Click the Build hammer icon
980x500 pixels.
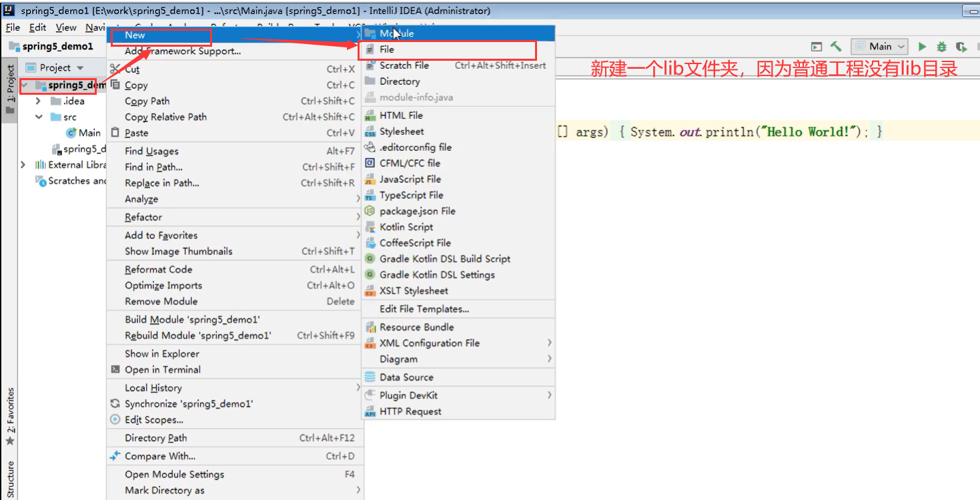(x=836, y=47)
